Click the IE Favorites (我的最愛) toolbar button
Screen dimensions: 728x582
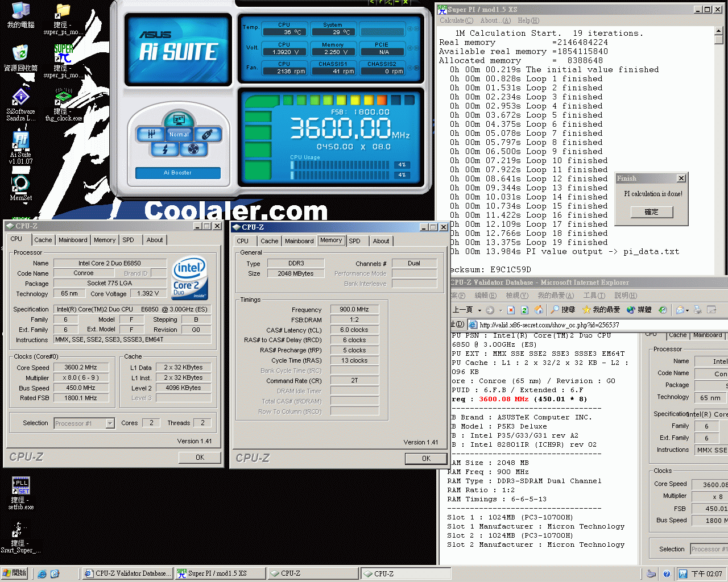tap(601, 310)
